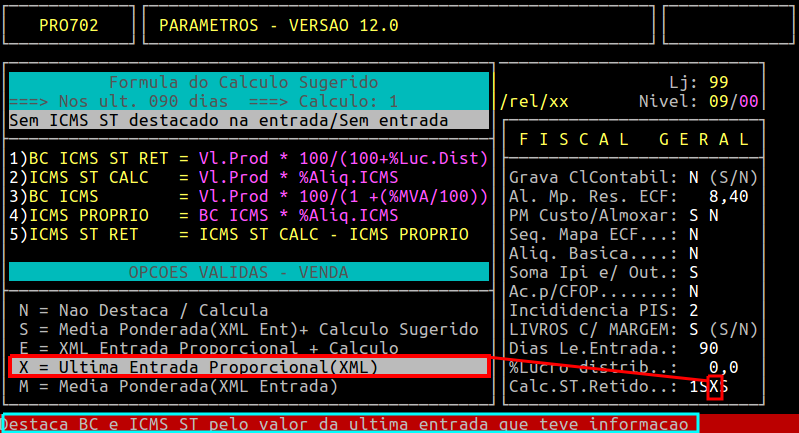Click the Ac.p/CFOP N field
Viewport: 799px width, 433px height.
pos(693,291)
